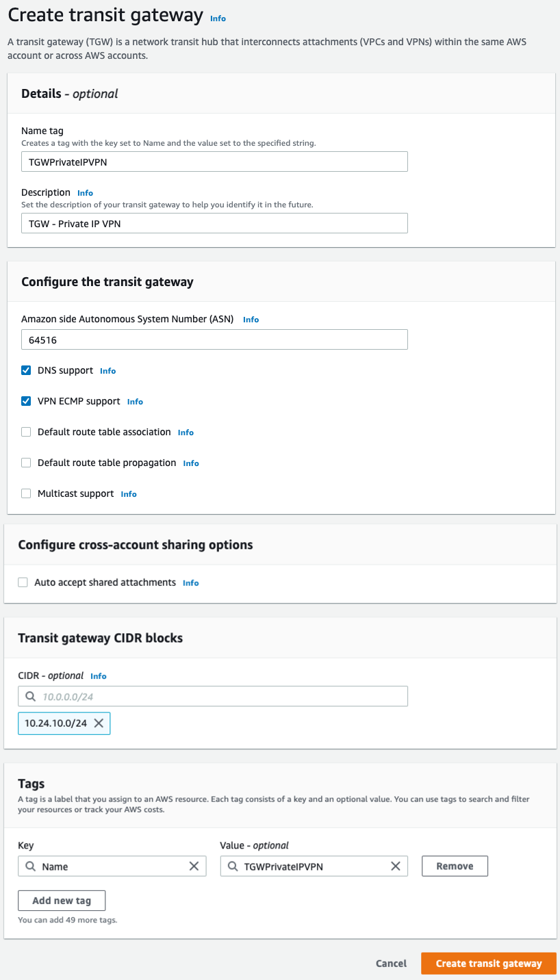The width and height of the screenshot is (560, 980).
Task: Click the Name tag input field
Action: (x=214, y=162)
